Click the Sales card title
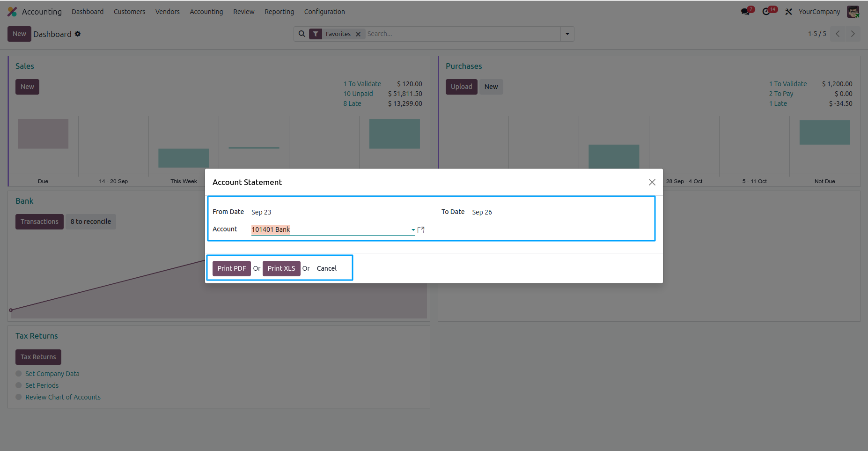Image resolution: width=868 pixels, height=451 pixels. coord(25,66)
